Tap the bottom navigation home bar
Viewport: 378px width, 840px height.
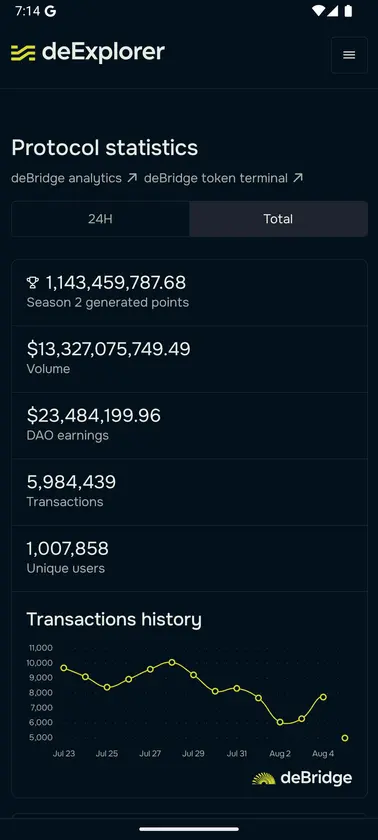click(x=189, y=829)
